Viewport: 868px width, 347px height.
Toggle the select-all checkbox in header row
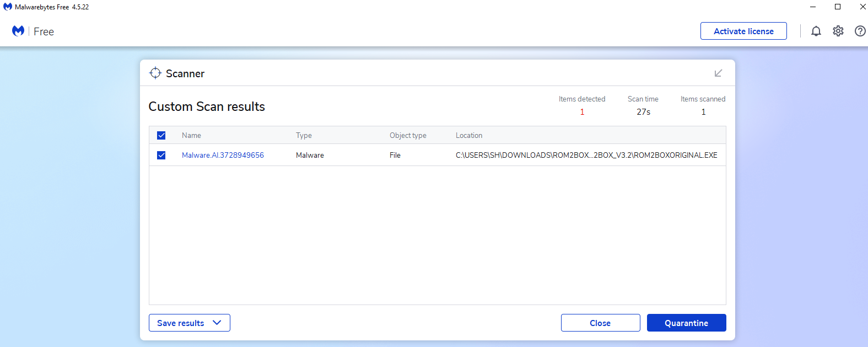pos(161,135)
